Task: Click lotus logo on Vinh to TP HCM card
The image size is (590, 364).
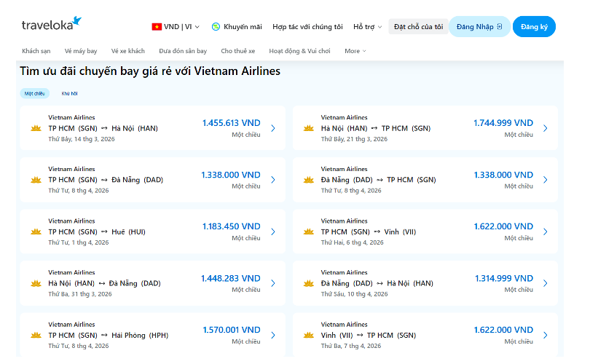Action: [309, 335]
